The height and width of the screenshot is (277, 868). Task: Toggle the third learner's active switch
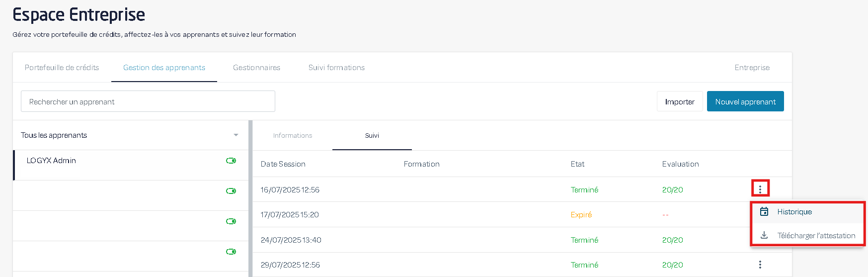[x=231, y=221]
